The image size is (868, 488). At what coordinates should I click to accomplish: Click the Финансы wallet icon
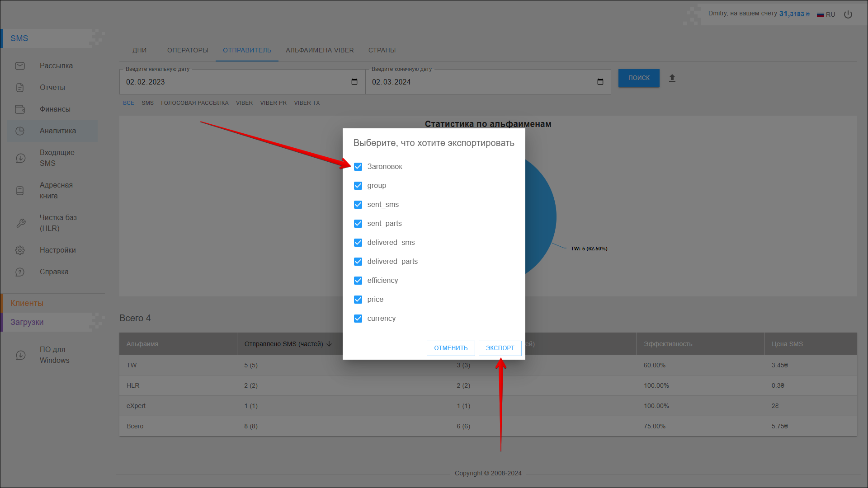click(20, 109)
